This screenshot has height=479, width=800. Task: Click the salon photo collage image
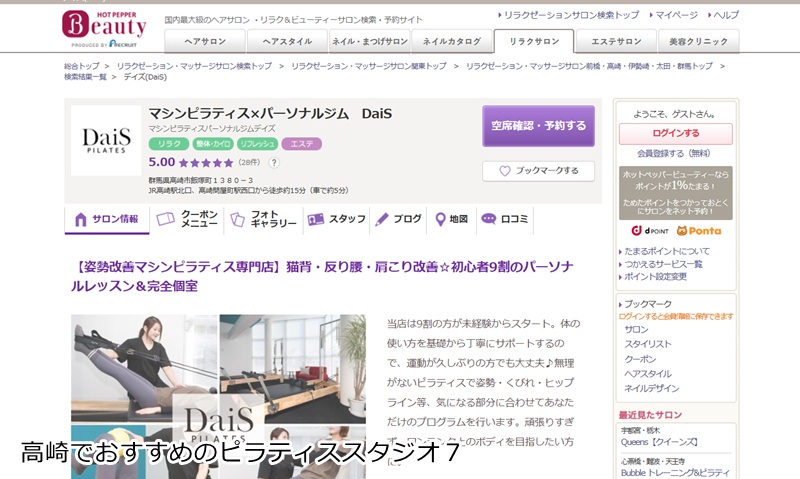[218, 396]
